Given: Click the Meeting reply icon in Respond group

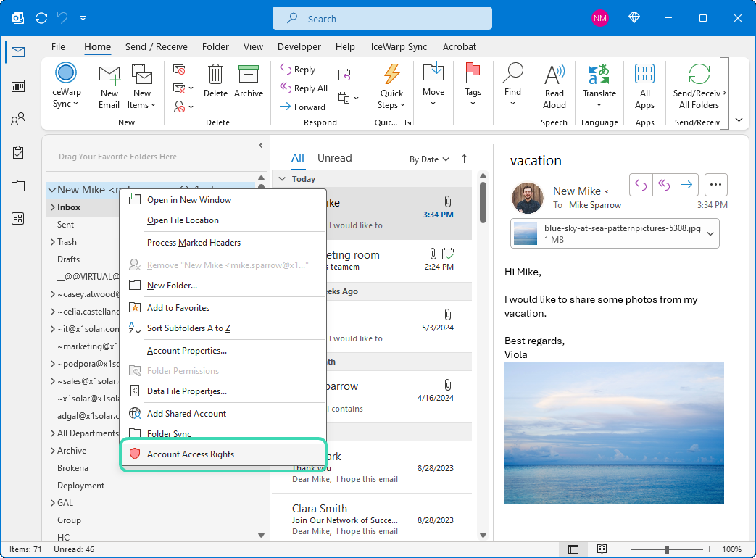Looking at the screenshot, I should click(344, 75).
